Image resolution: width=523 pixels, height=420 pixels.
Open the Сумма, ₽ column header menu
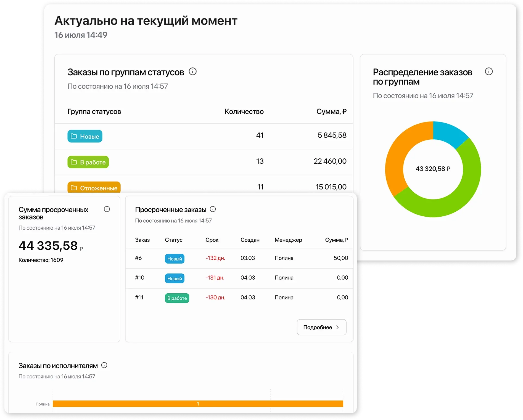337,240
